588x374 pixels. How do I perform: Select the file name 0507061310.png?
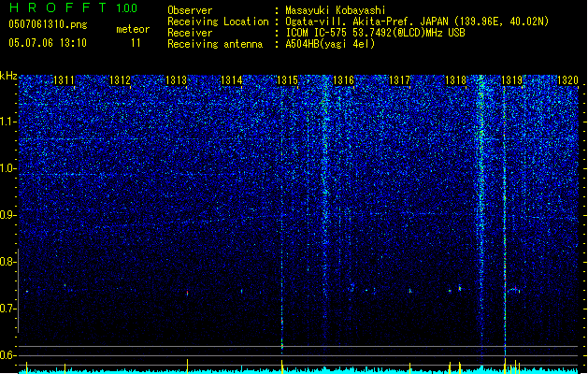click(x=48, y=24)
